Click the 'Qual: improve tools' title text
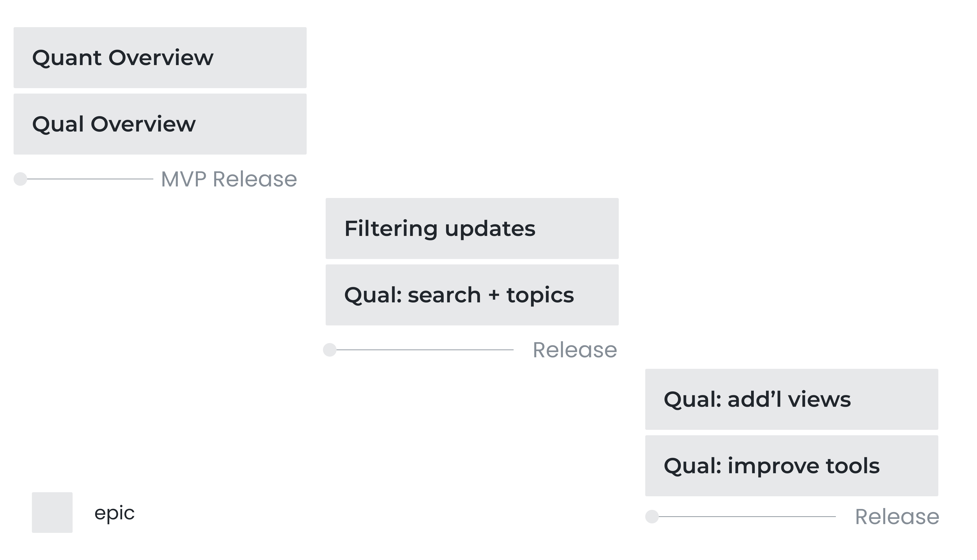The image size is (977, 560). 771,466
